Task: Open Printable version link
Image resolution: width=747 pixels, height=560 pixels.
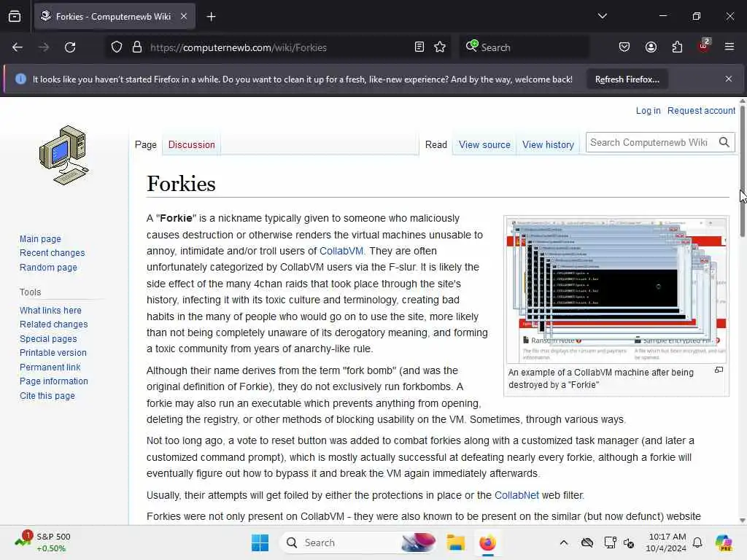Action: pos(53,353)
